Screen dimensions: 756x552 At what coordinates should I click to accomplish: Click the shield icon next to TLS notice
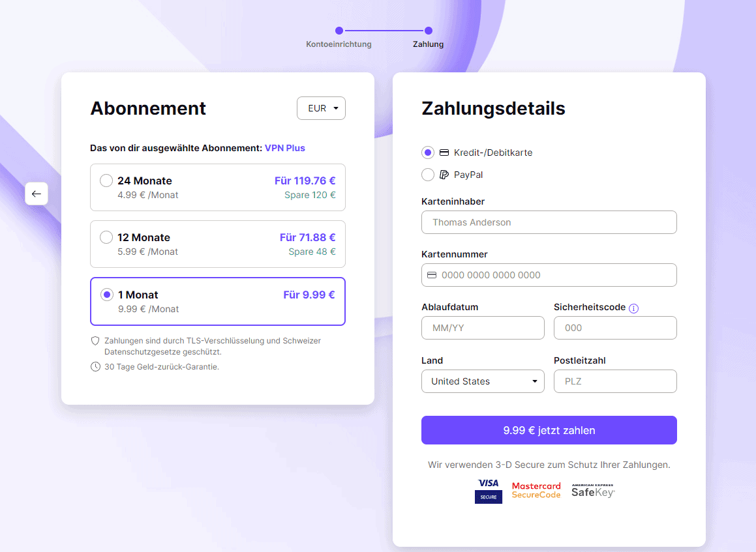[x=95, y=341]
